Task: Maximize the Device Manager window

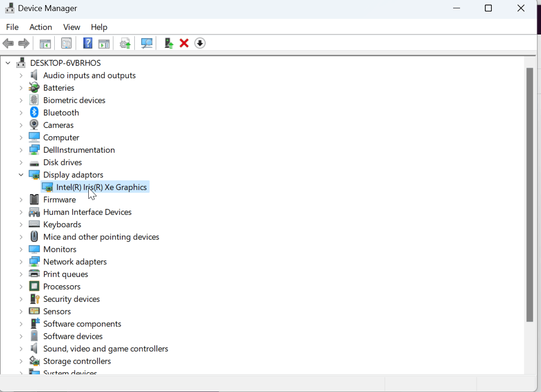Action: tap(488, 8)
